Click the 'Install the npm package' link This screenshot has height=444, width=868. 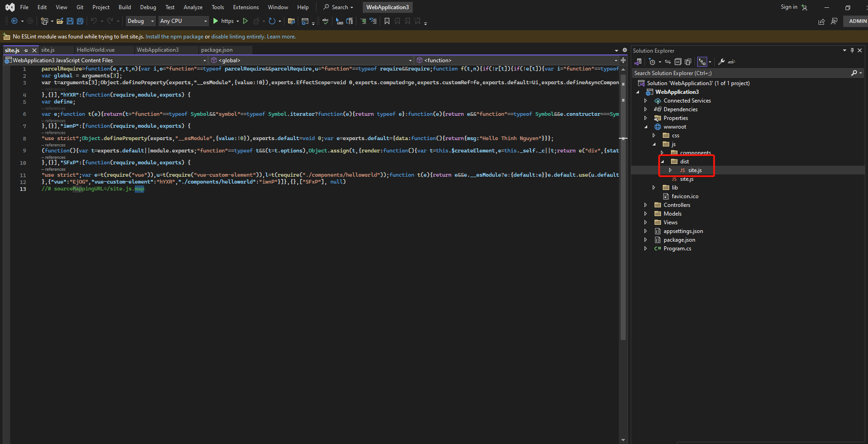(x=174, y=37)
